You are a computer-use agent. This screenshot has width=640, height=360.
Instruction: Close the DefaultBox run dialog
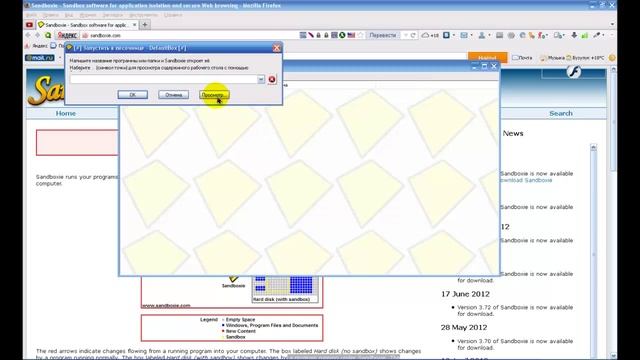tap(277, 48)
